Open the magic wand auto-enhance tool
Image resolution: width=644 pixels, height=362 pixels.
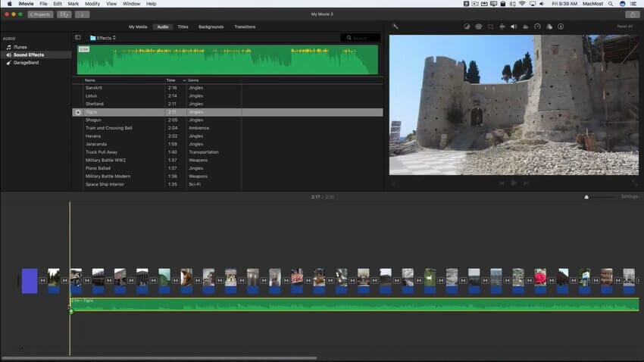(395, 27)
